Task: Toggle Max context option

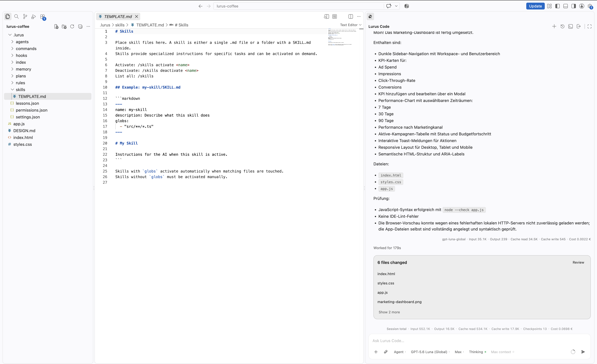Action: [x=502, y=352]
